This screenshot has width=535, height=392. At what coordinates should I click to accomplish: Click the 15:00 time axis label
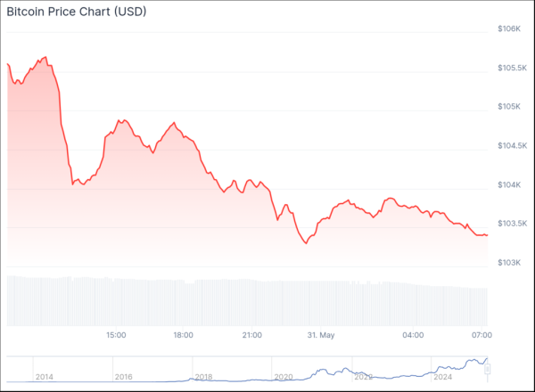tap(115, 335)
